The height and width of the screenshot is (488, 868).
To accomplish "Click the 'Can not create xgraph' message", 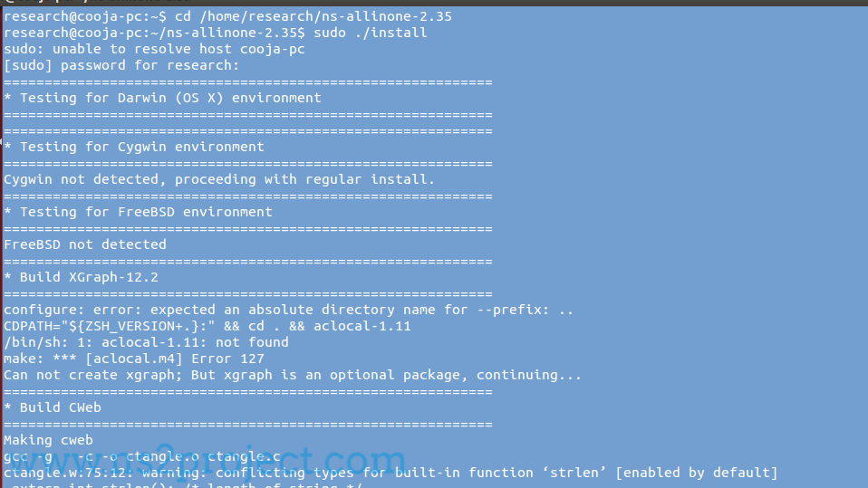I will point(293,375).
